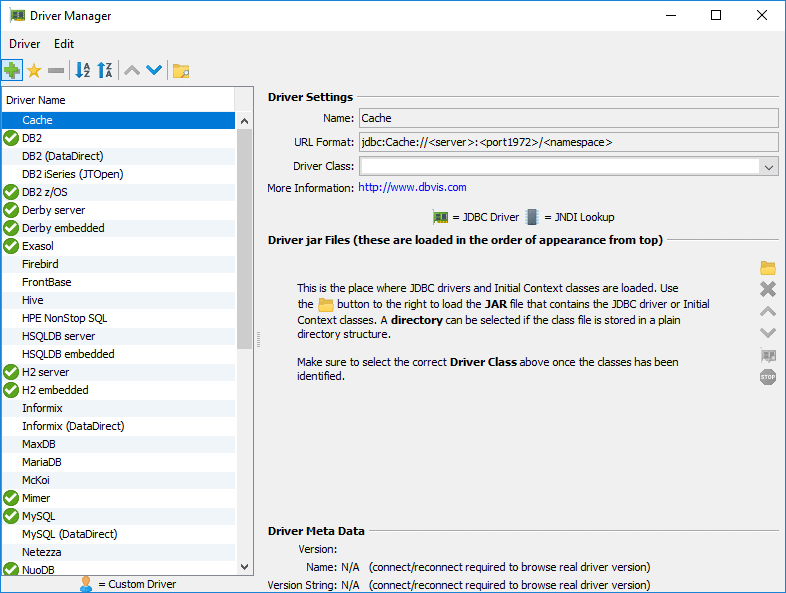Open the driver finder folder search icon
This screenshot has width=786, height=593.
pyautogui.click(x=180, y=71)
